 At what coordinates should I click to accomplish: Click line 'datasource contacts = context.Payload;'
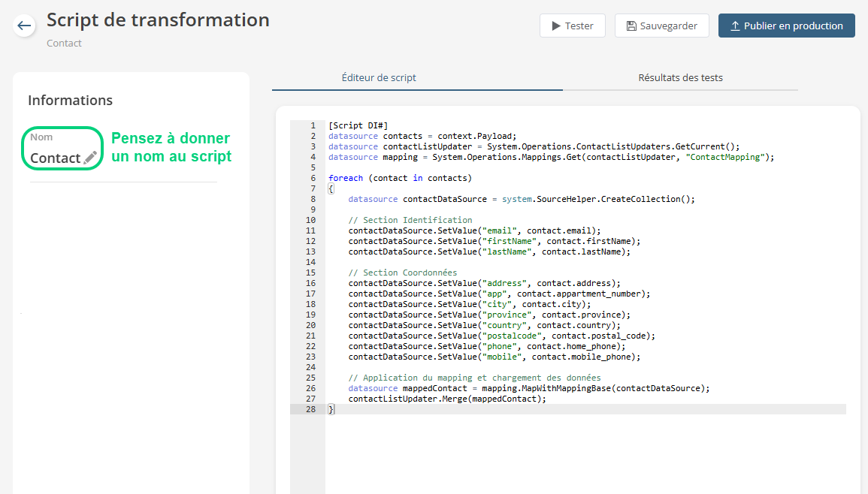(422, 136)
